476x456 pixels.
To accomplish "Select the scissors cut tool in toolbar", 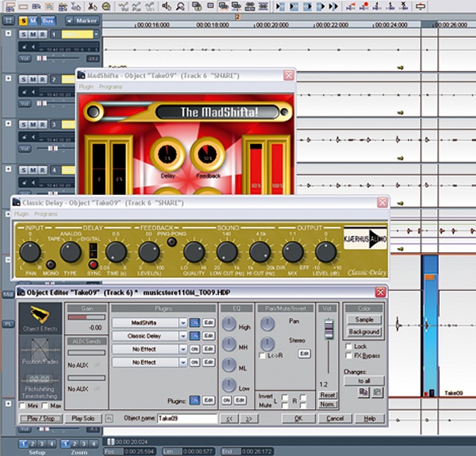I will tap(93, 6).
